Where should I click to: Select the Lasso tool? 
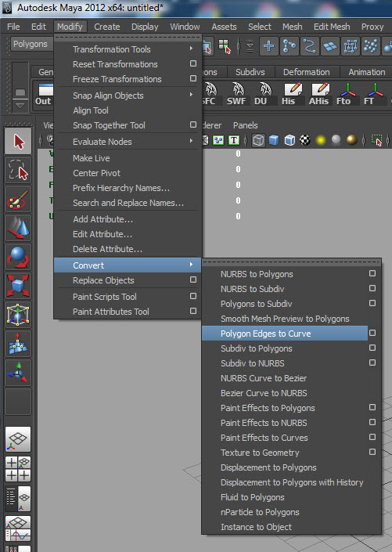point(18,171)
